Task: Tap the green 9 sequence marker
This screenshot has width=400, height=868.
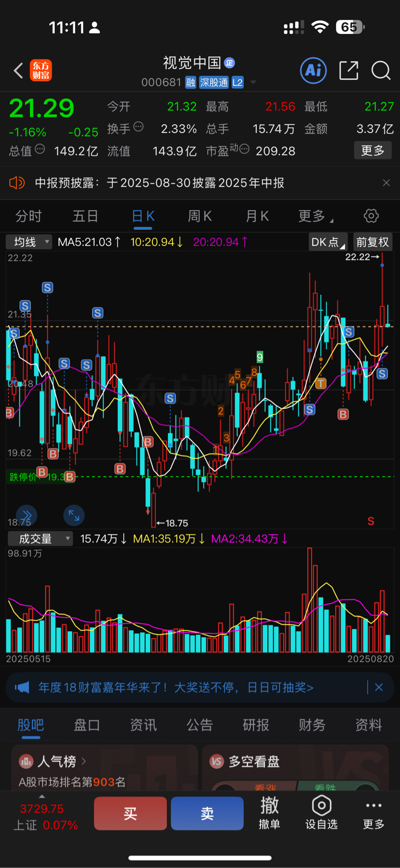Action: pos(260,357)
